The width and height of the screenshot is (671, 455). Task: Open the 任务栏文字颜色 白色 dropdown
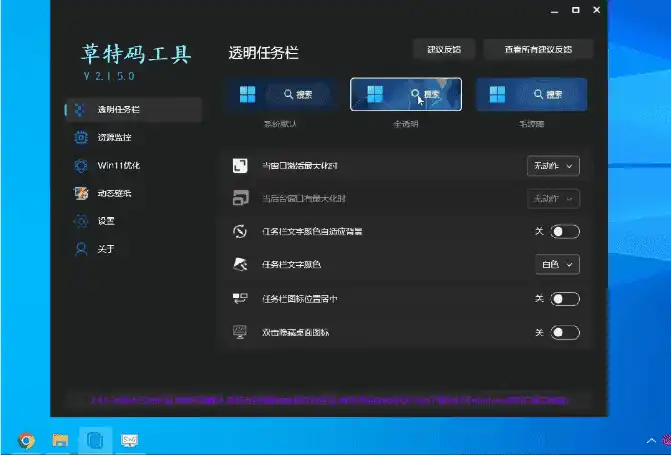coord(557,265)
